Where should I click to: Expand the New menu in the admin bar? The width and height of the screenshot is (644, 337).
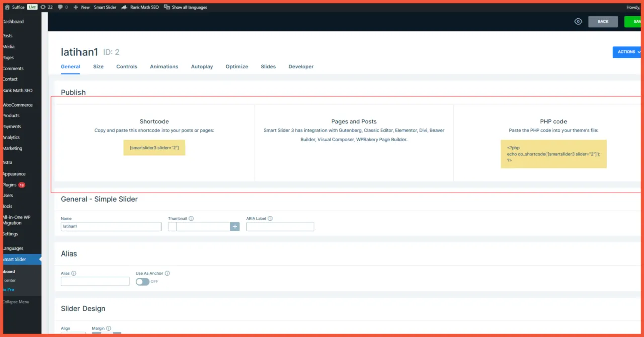click(81, 7)
